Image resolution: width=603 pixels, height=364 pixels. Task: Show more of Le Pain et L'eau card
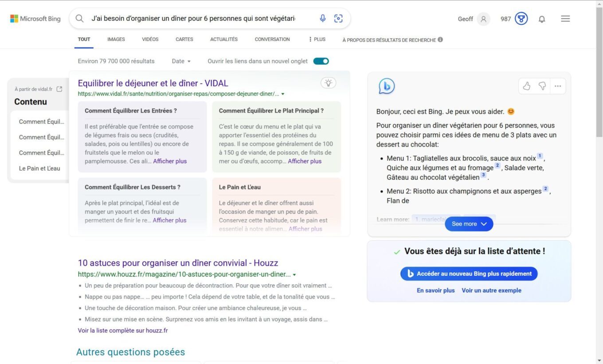(305, 229)
